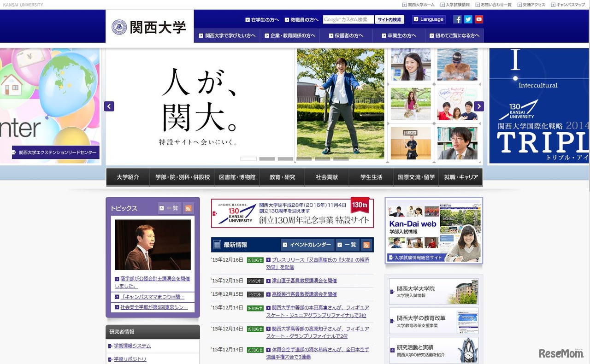This screenshot has width=590, height=364.
Task: Open the 学術情報システム link
Action: tap(132, 346)
